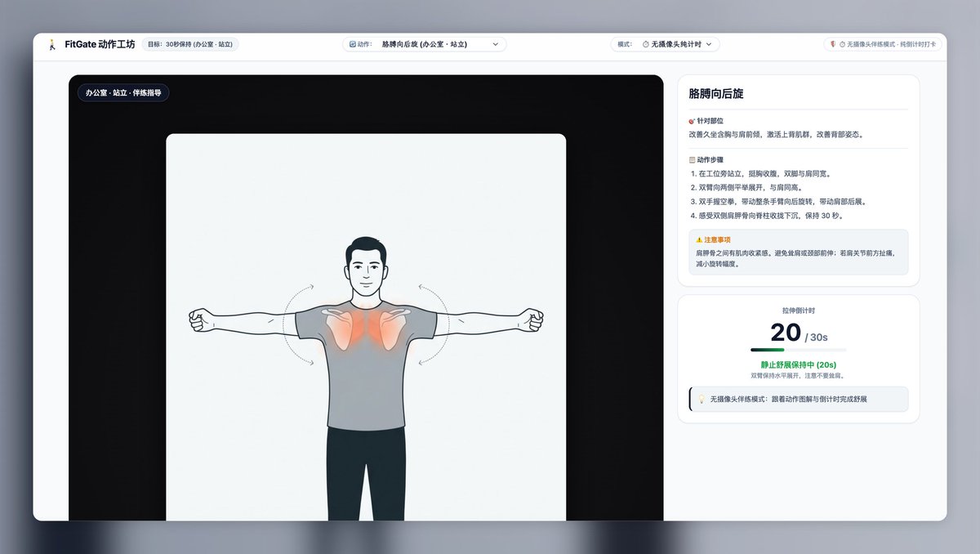Click the FitGate 动作工坊 title
Image resolution: width=980 pixels, height=554 pixels.
tap(100, 44)
